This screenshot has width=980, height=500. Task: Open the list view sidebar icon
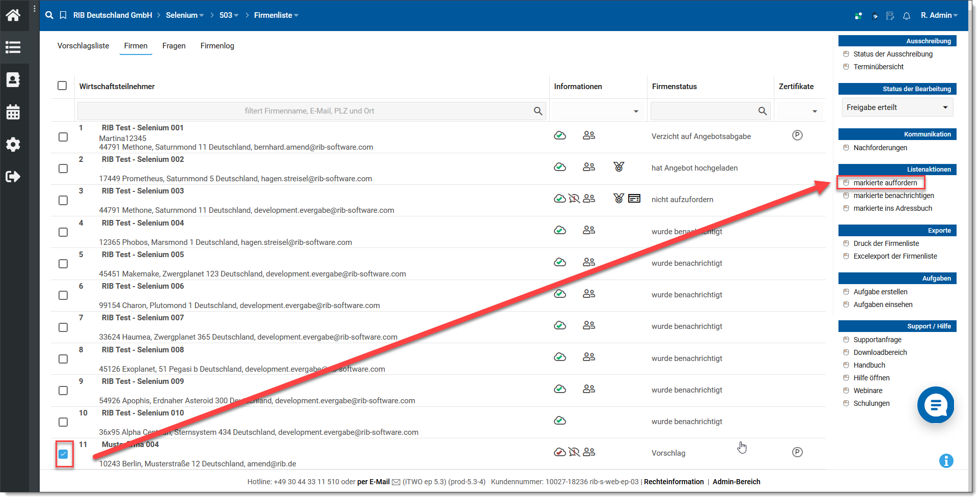click(x=13, y=47)
